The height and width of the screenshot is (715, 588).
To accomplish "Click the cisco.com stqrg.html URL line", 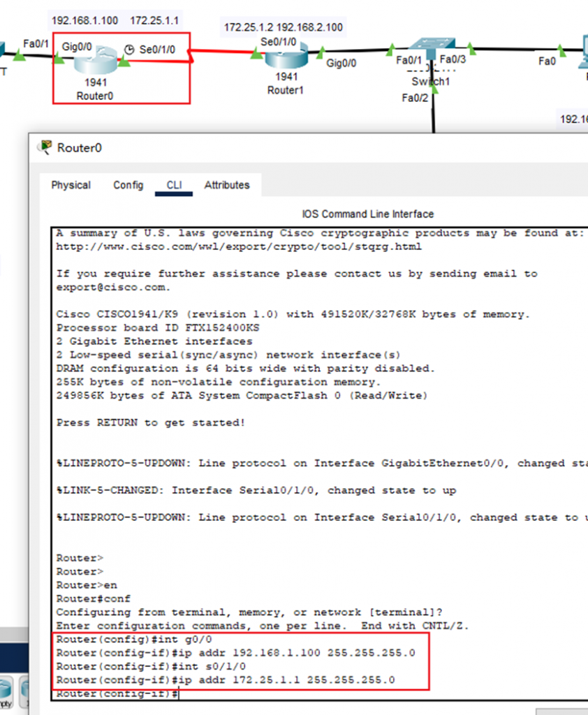I will 239,246.
